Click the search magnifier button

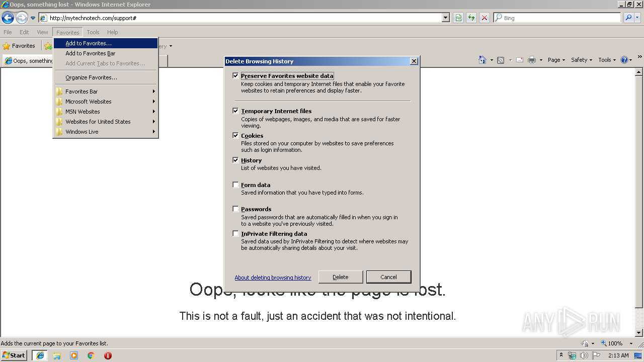[x=628, y=18]
